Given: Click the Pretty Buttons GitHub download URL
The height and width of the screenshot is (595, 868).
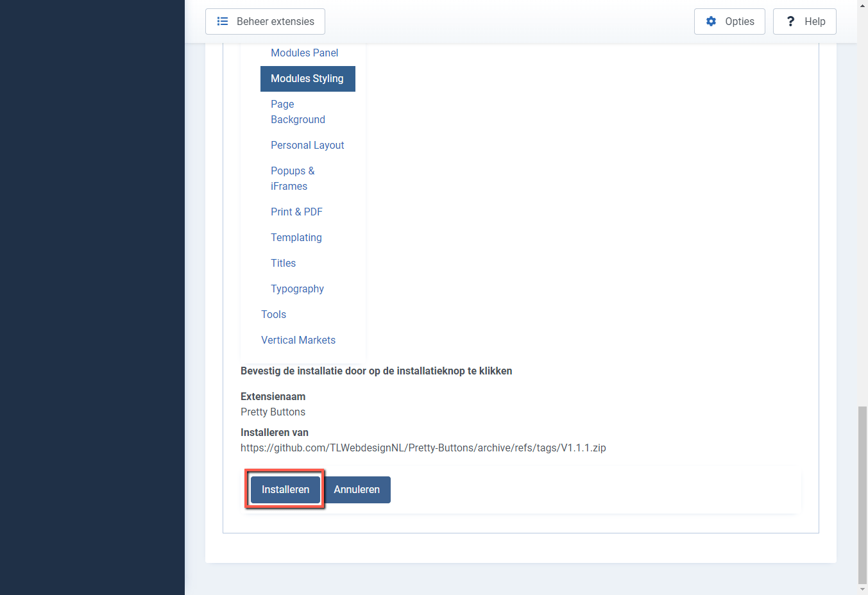Looking at the screenshot, I should [423, 448].
